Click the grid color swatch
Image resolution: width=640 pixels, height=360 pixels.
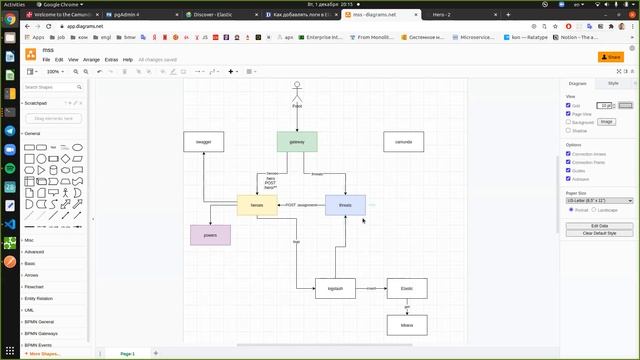tap(625, 105)
